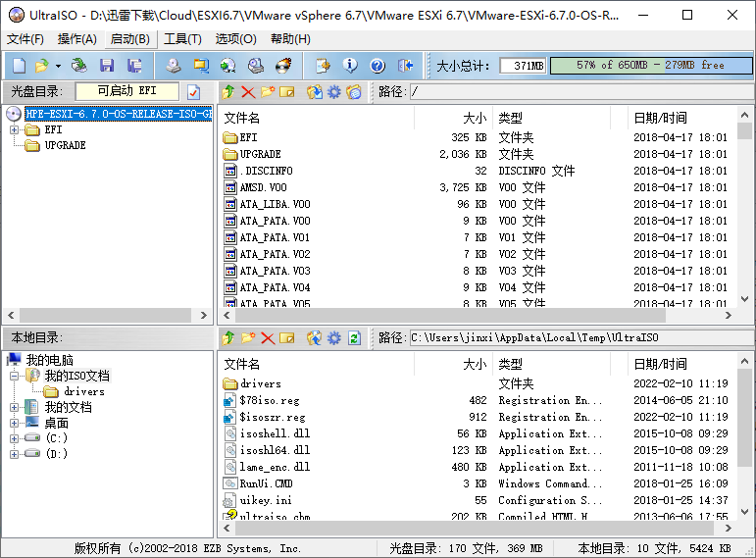Click the New Folder icon in local pane

[x=248, y=338]
